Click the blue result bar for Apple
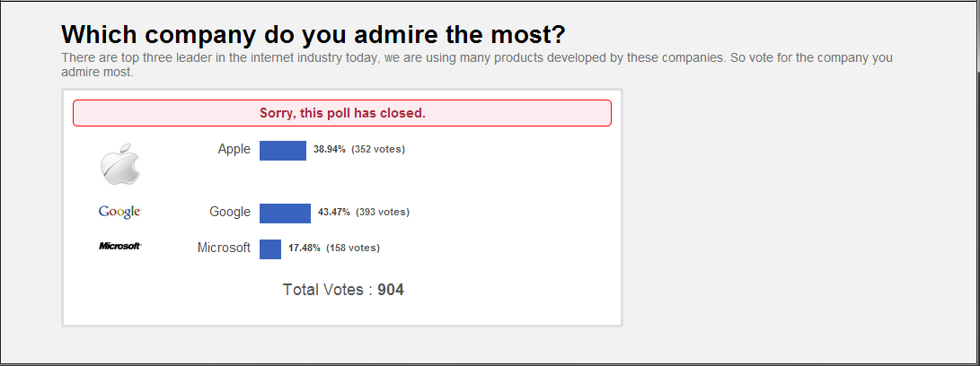The height and width of the screenshot is (366, 980). (x=283, y=150)
